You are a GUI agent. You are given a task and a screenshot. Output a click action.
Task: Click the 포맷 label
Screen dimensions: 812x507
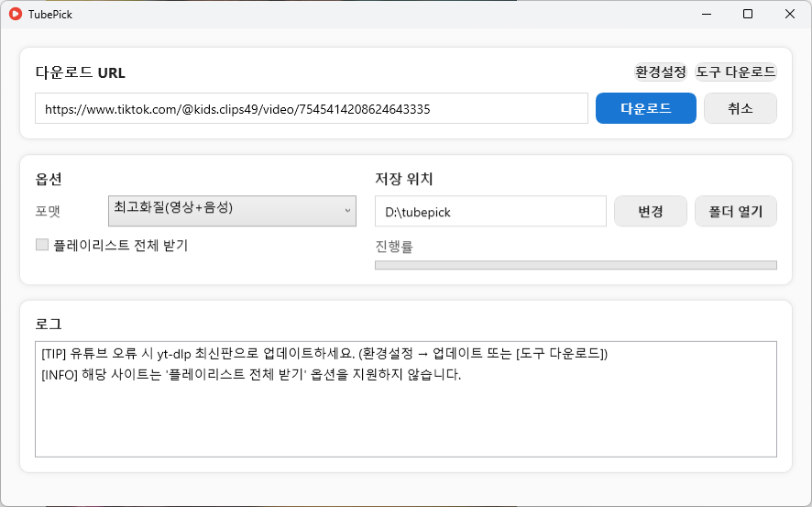tap(48, 211)
